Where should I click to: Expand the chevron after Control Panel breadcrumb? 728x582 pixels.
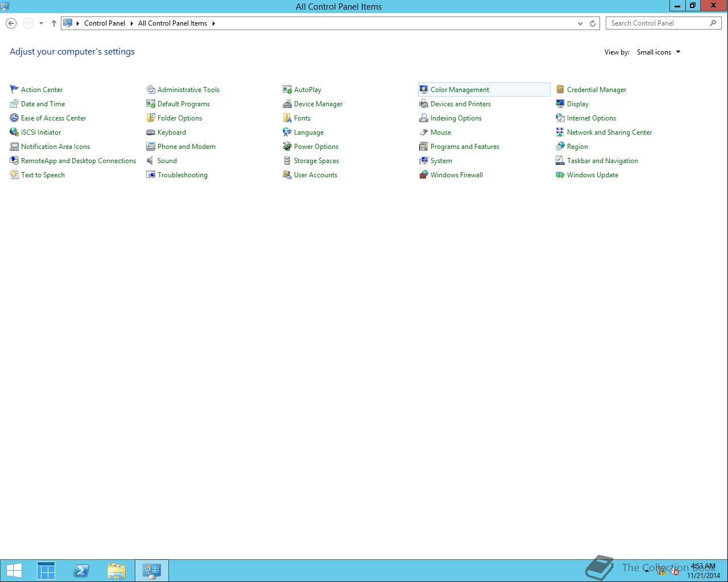tap(131, 23)
